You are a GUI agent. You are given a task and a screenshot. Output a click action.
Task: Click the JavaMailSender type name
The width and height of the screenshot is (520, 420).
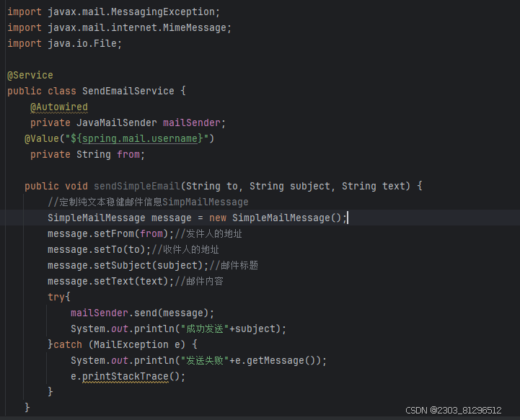[116, 123]
